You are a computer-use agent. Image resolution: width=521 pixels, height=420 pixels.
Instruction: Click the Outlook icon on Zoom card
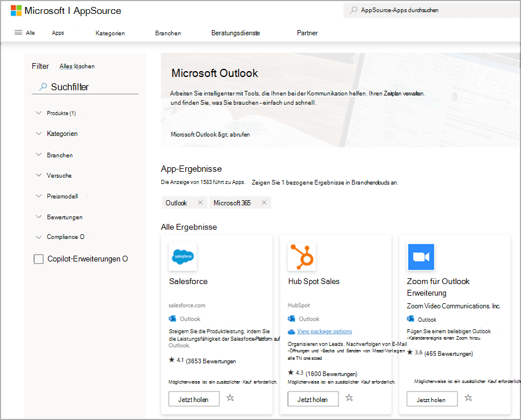point(410,319)
